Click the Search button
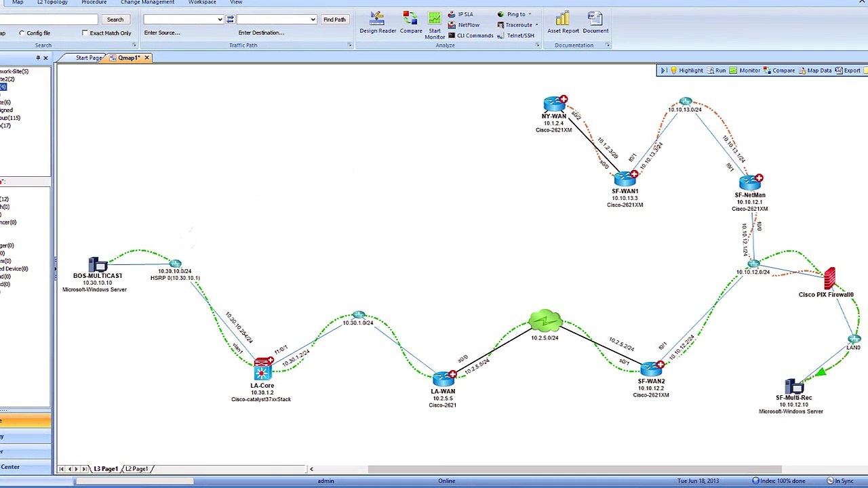The height and width of the screenshot is (488, 868). click(x=115, y=19)
